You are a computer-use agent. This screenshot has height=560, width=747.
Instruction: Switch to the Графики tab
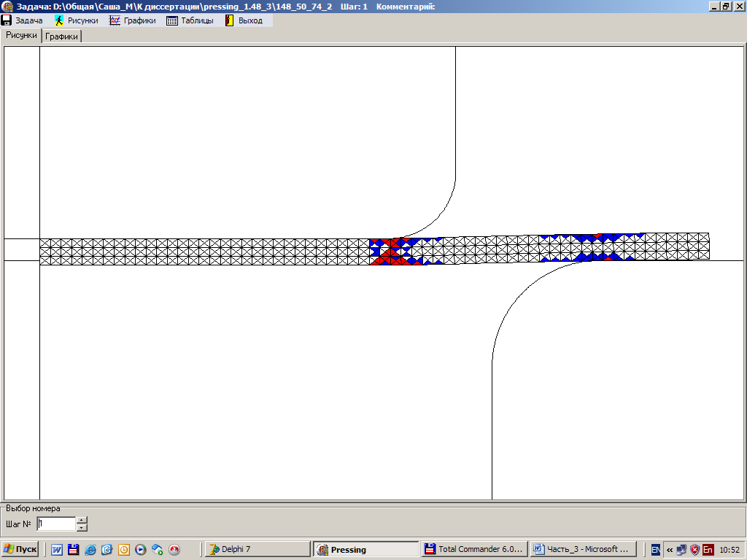pyautogui.click(x=62, y=36)
